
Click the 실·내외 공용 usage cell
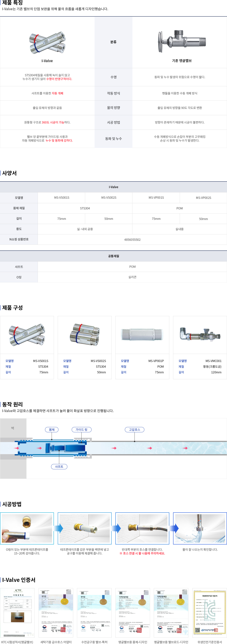point(85,229)
